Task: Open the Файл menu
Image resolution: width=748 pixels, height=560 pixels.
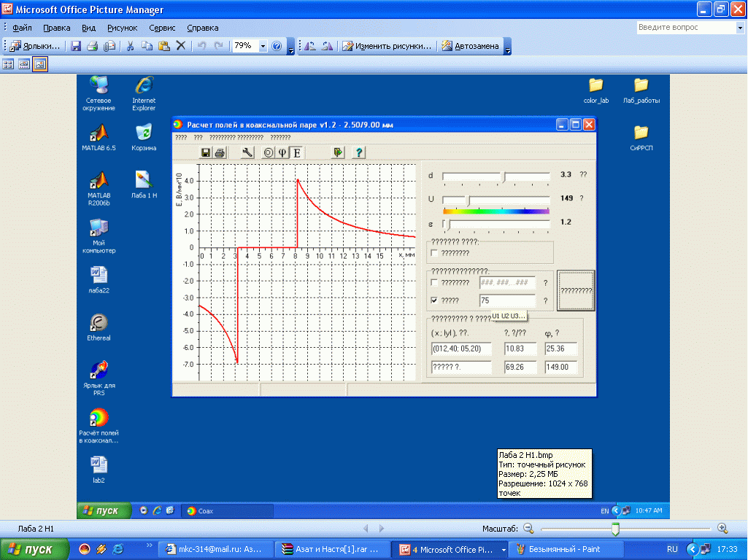Action: coord(22,28)
